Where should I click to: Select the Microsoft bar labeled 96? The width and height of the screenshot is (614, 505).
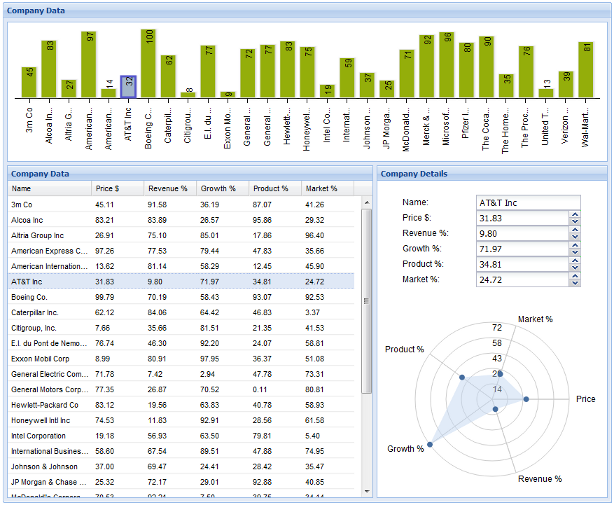447,65
